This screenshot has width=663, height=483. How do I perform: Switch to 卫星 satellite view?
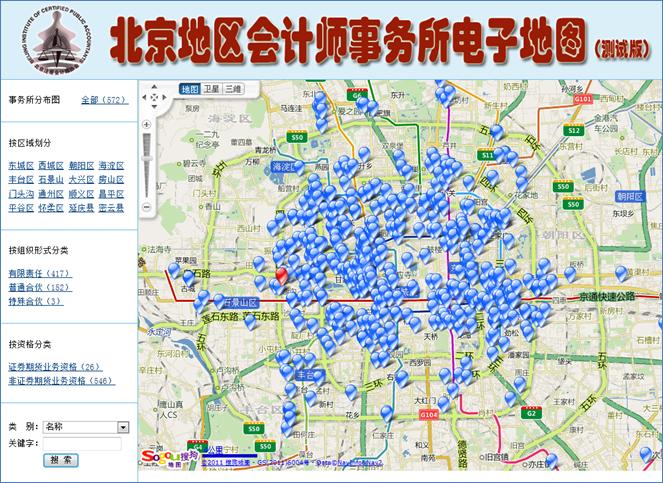pos(211,89)
